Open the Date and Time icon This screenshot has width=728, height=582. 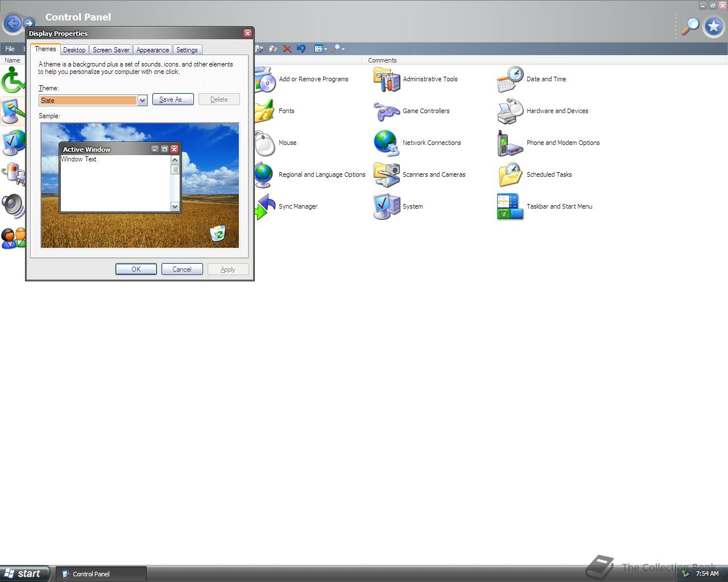(510, 80)
